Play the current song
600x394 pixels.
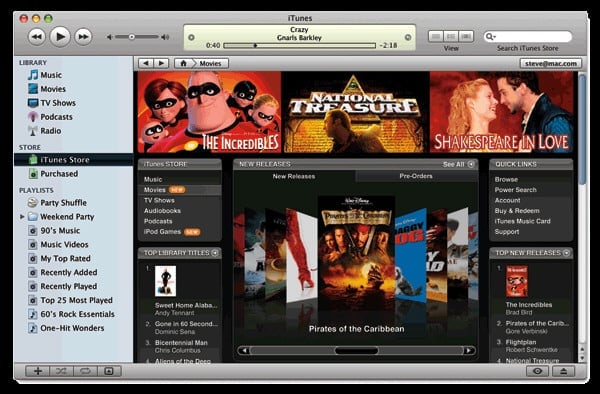click(x=60, y=36)
